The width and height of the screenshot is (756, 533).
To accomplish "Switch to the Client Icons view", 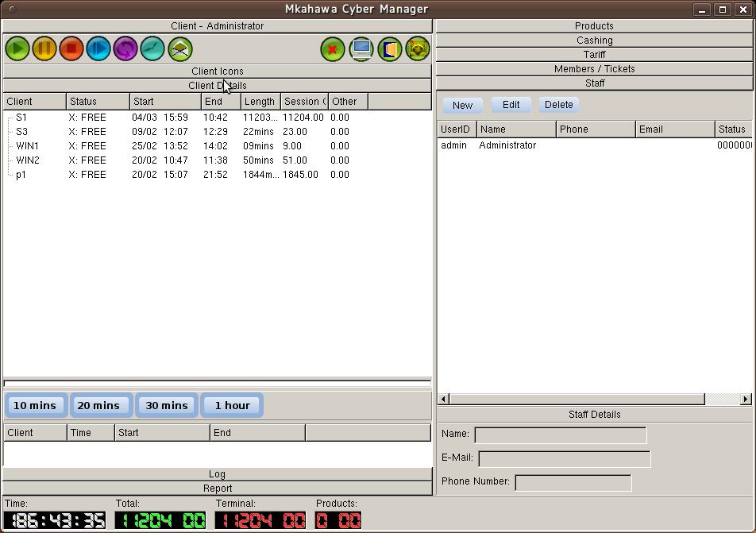I will pos(217,71).
